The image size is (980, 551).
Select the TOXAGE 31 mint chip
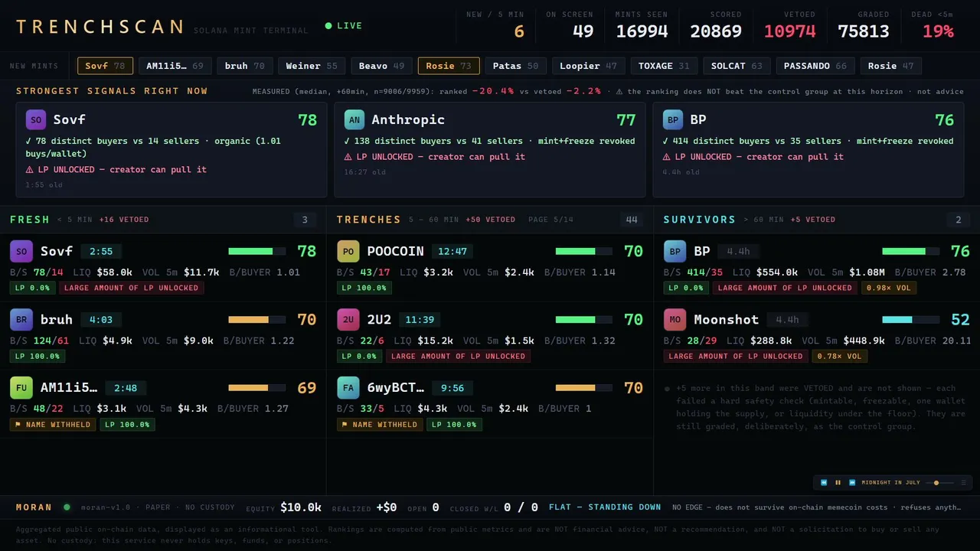pyautogui.click(x=664, y=66)
